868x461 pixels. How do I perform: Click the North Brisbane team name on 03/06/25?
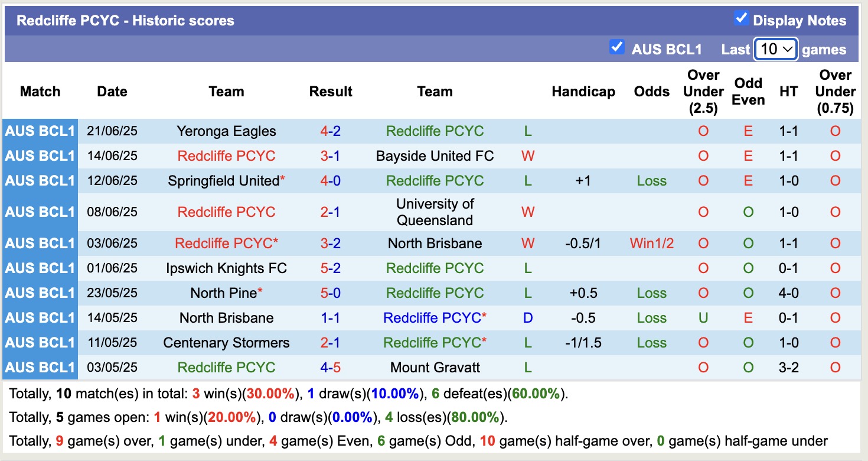(435, 243)
